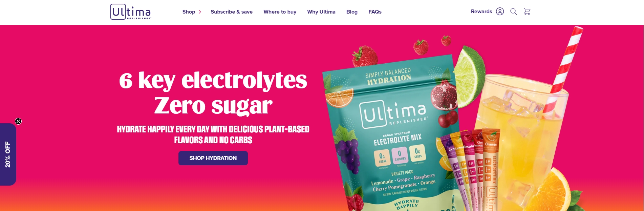Screen dimensions: 644x211
Task: Expand the Shop menu chevron
Action: click(200, 12)
